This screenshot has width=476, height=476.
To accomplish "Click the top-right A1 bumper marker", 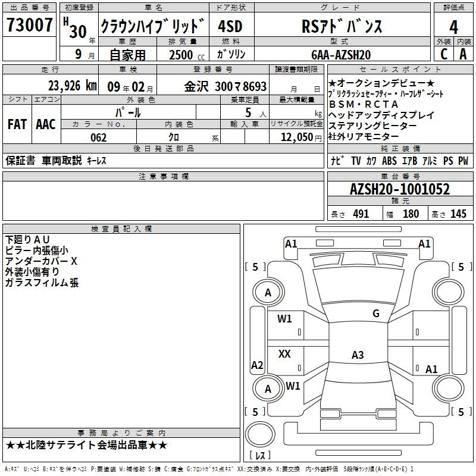I will coord(424,243).
